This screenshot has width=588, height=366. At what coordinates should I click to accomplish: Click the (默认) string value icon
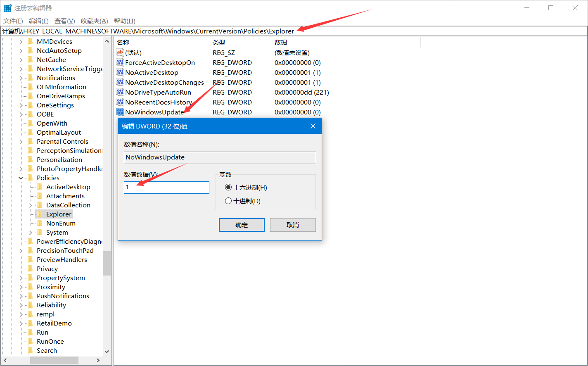(x=120, y=52)
